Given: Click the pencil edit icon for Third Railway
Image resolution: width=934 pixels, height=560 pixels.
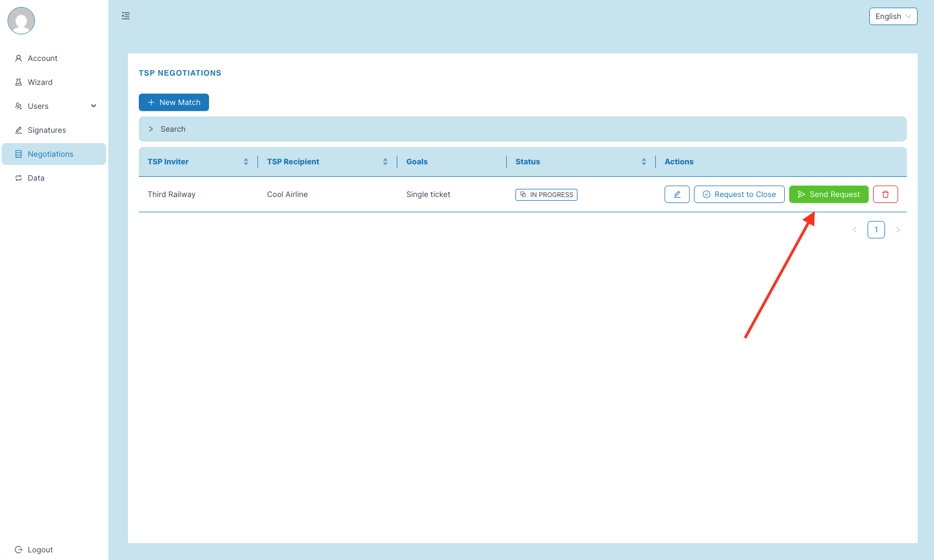Looking at the screenshot, I should pos(677,194).
